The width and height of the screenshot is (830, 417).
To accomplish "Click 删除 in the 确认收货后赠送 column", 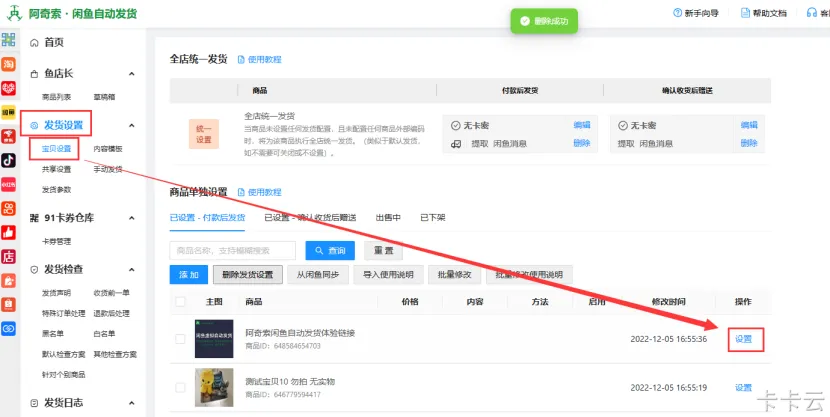I will 749,143.
